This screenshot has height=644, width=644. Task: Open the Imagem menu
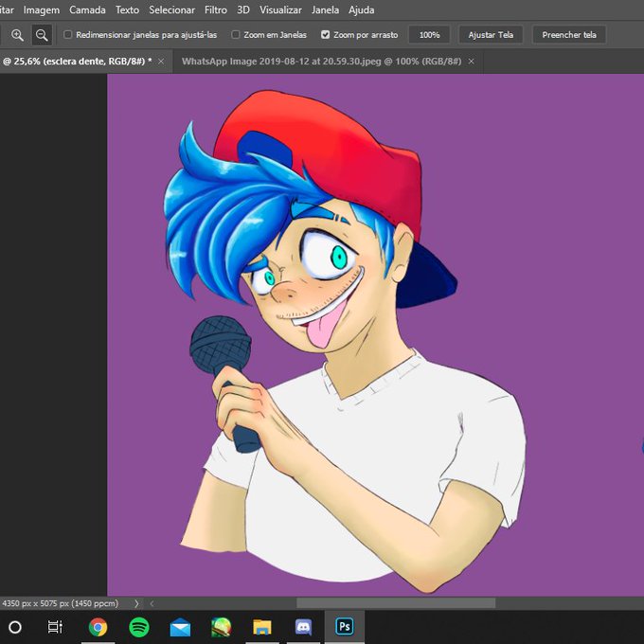(41, 9)
